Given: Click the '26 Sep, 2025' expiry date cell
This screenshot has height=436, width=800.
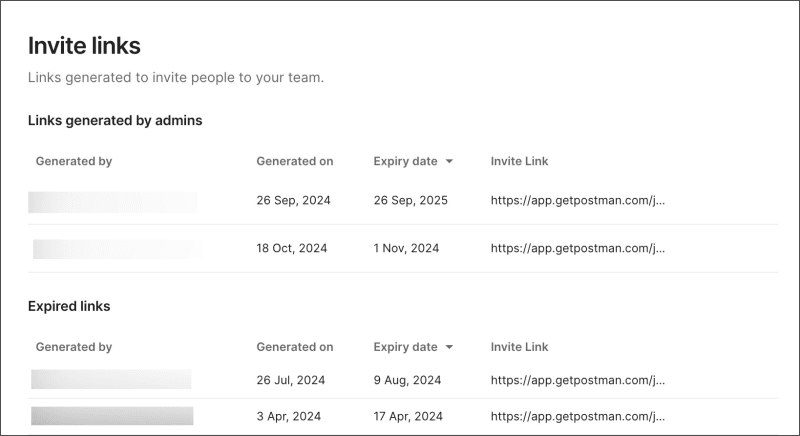Looking at the screenshot, I should tap(410, 200).
